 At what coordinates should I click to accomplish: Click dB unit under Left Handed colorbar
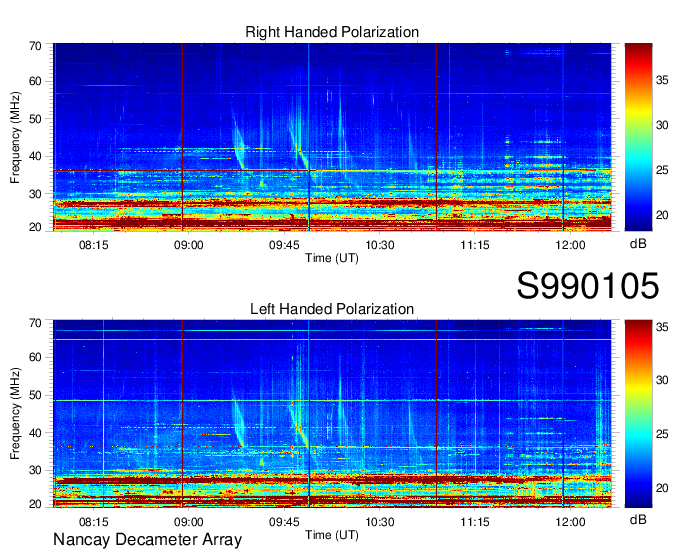[638, 519]
